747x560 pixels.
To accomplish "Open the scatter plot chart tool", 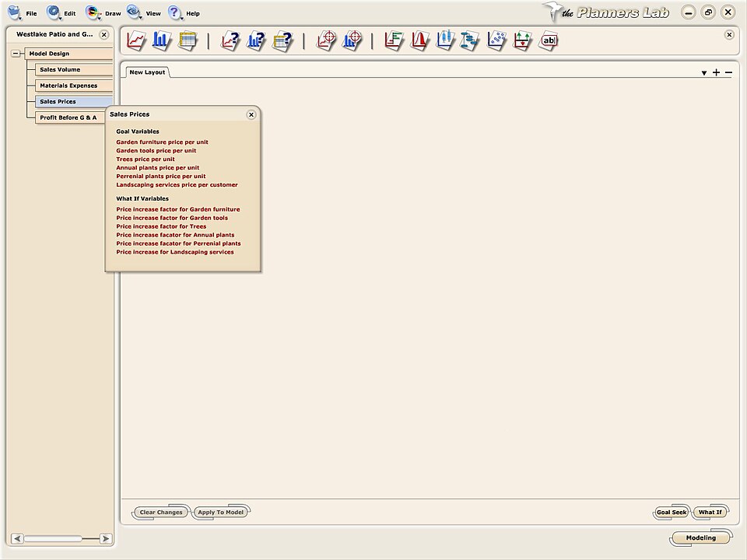I will pyautogui.click(x=497, y=40).
